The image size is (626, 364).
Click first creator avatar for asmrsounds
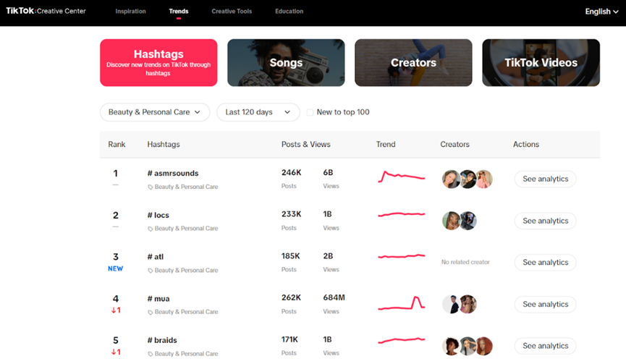click(x=451, y=179)
